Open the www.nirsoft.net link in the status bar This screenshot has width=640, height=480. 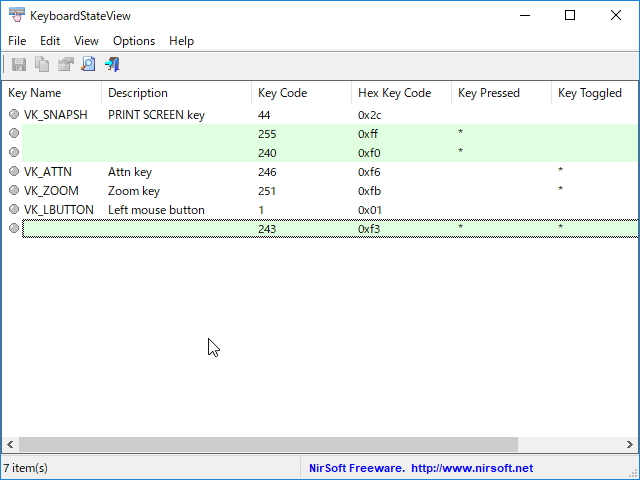point(472,468)
